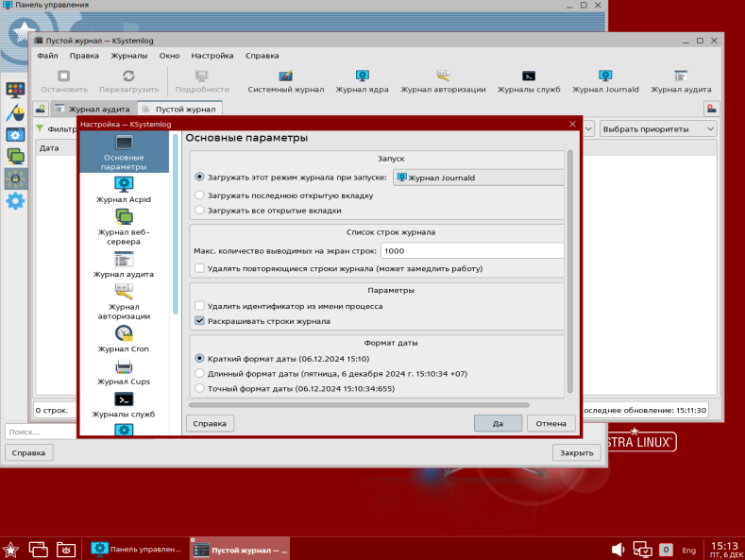Click the Дата column header
This screenshot has width=745, height=560.
coord(56,148)
